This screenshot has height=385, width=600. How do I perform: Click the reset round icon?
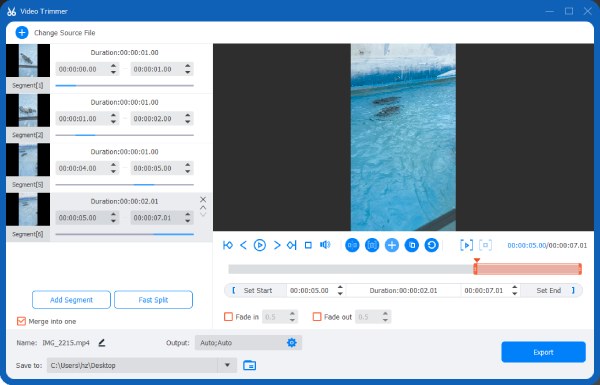[432, 245]
